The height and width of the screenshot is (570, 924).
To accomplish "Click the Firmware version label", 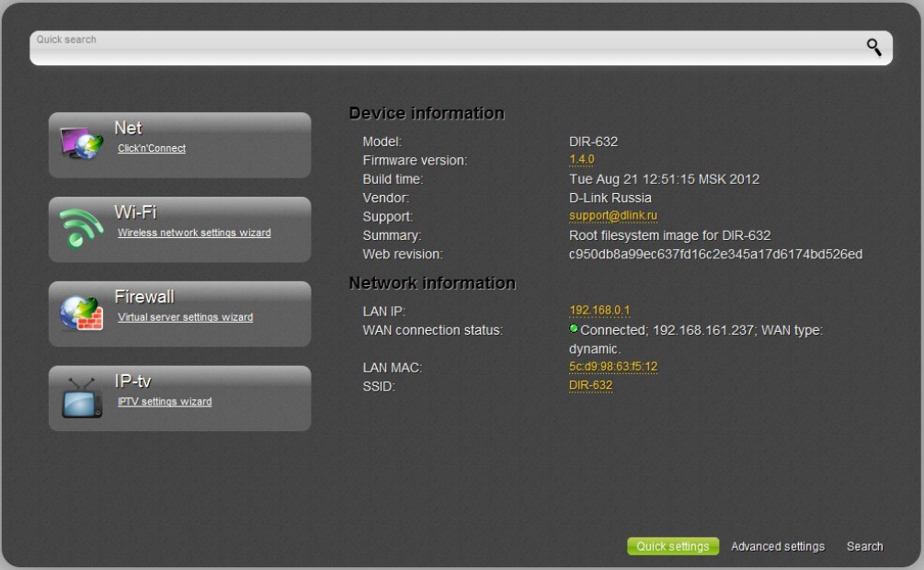I will coord(415,160).
